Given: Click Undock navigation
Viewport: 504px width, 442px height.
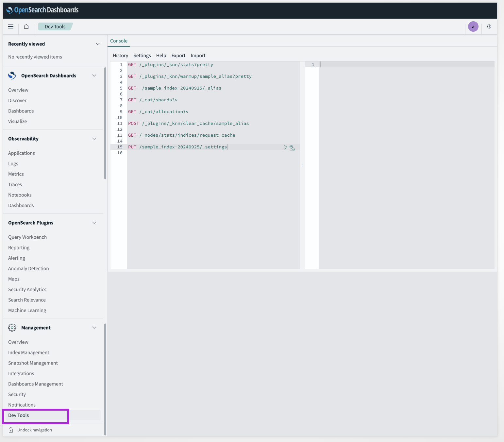Looking at the screenshot, I should 35,430.
